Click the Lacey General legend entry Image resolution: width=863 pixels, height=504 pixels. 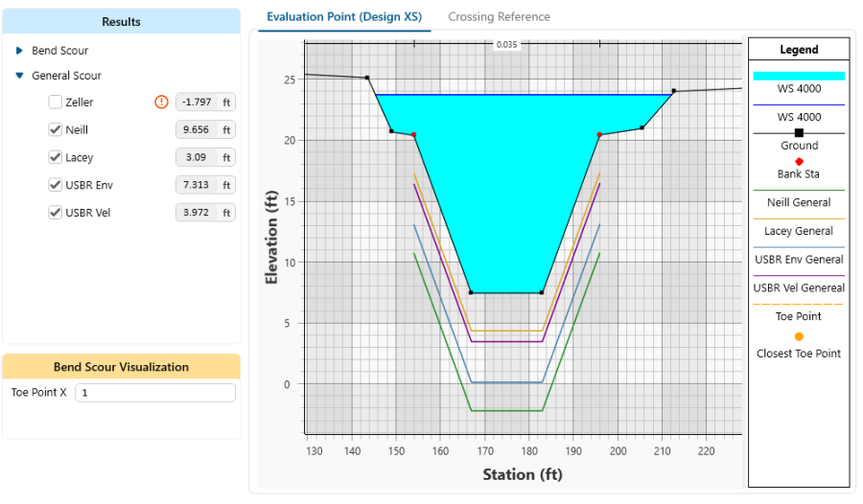799,231
